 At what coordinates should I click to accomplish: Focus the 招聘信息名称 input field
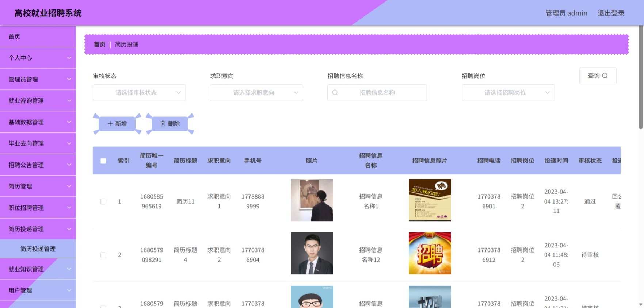point(377,93)
